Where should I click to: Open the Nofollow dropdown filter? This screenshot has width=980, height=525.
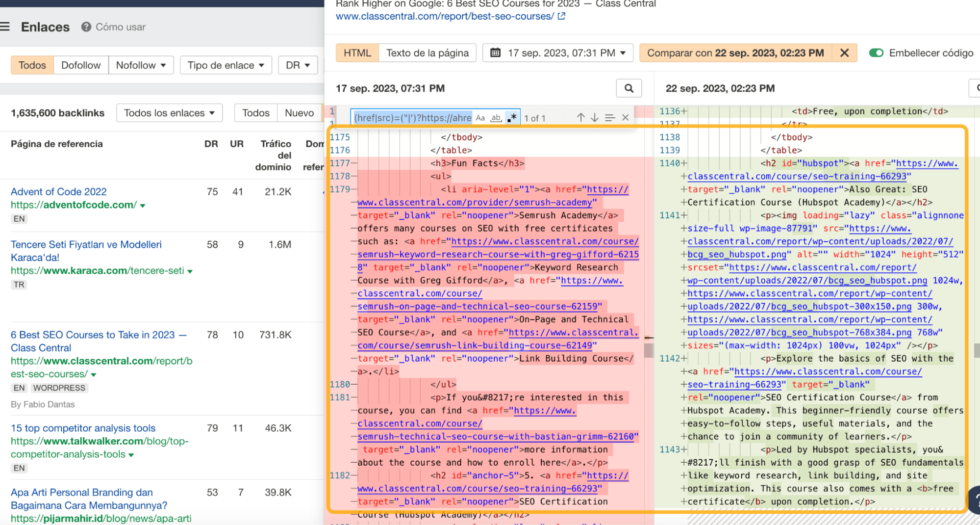click(141, 65)
